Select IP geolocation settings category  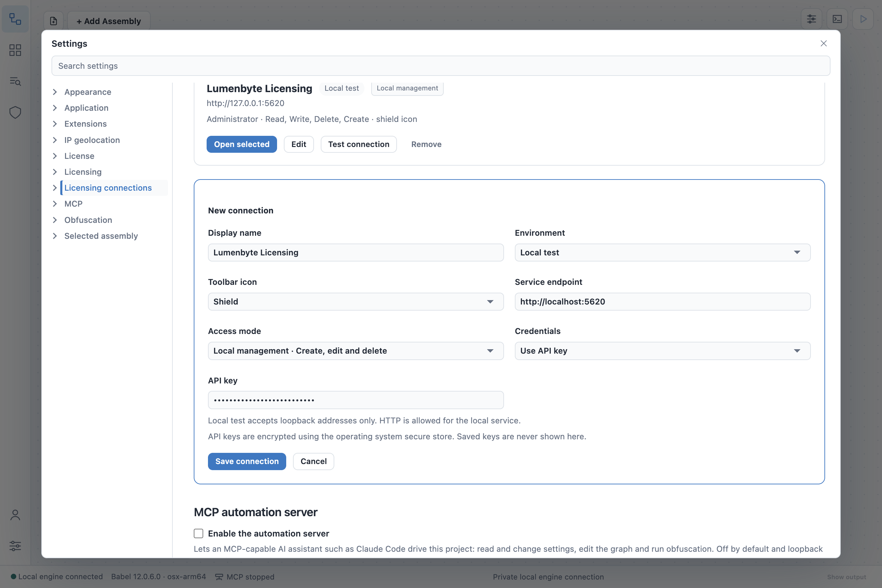pyautogui.click(x=92, y=140)
